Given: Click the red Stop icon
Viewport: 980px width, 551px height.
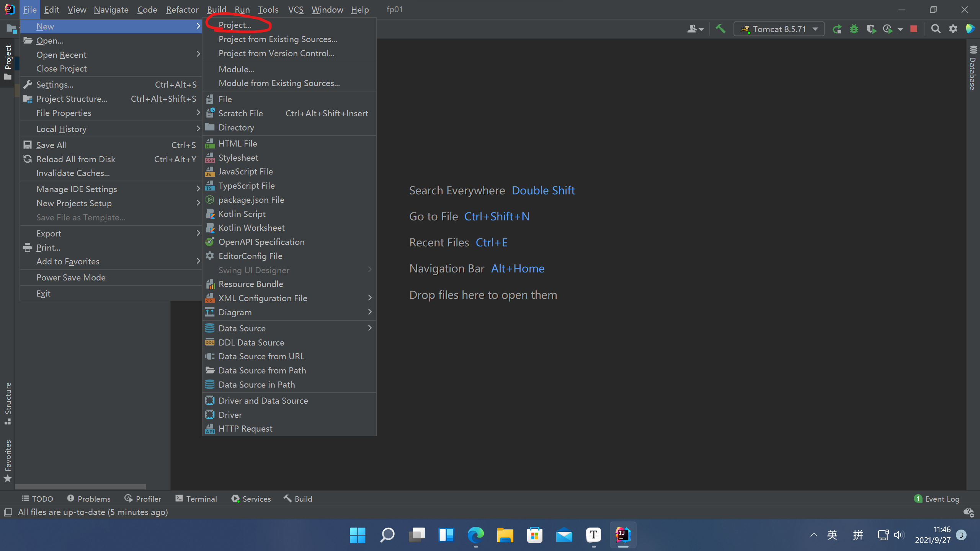Looking at the screenshot, I should coord(914,29).
